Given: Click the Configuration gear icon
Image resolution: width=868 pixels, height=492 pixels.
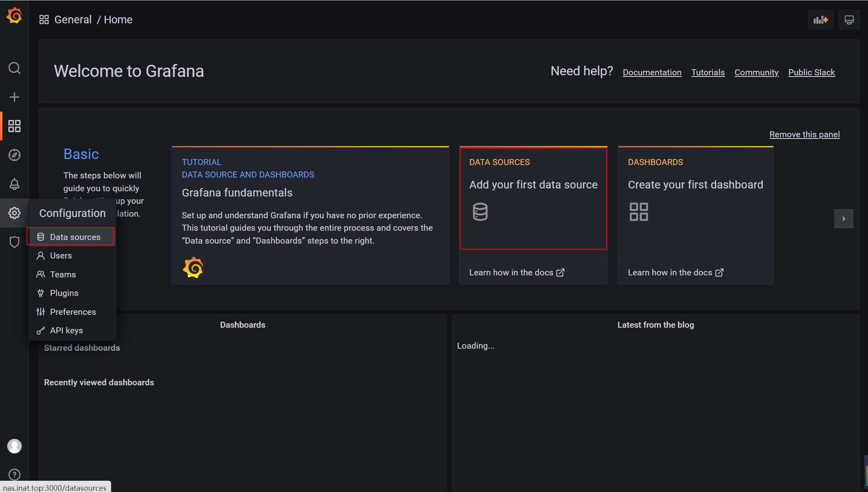Looking at the screenshot, I should point(14,213).
